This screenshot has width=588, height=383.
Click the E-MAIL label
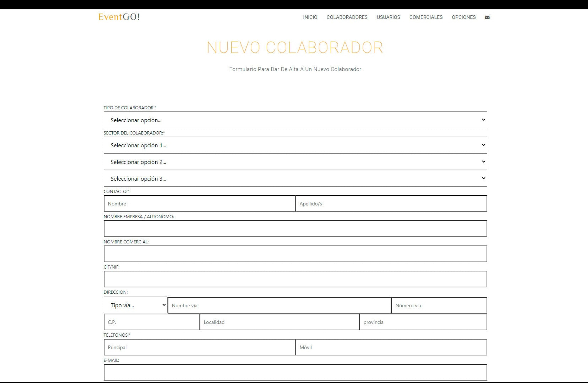point(111,360)
